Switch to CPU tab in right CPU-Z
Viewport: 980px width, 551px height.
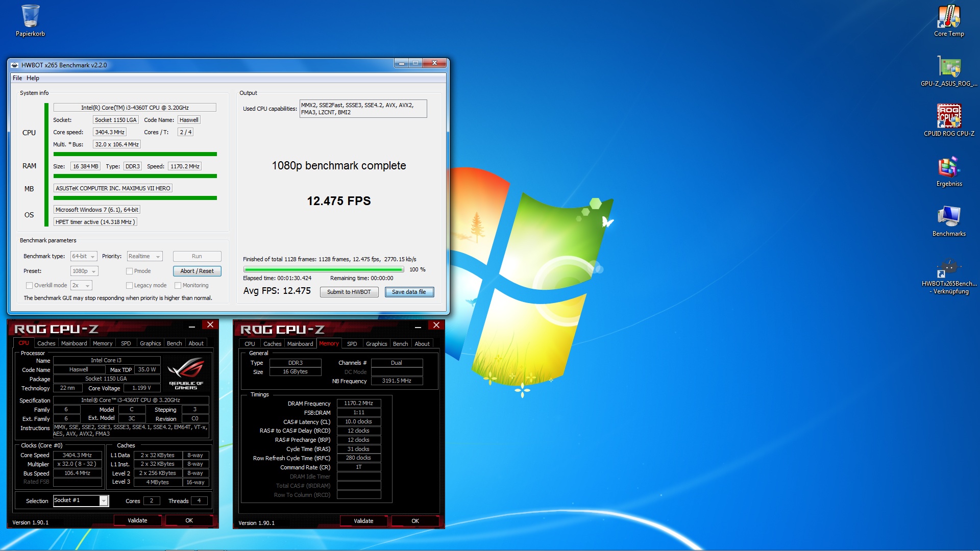(250, 344)
